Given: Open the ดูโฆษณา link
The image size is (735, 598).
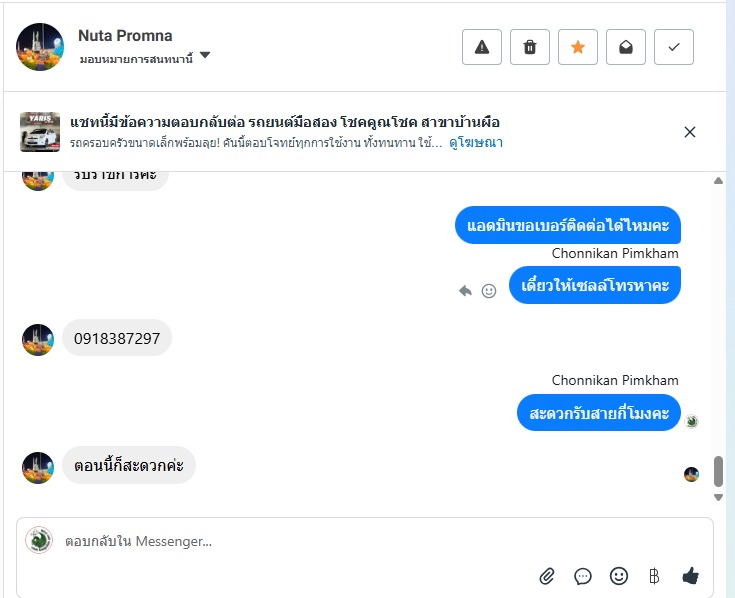Looking at the screenshot, I should (475, 143).
